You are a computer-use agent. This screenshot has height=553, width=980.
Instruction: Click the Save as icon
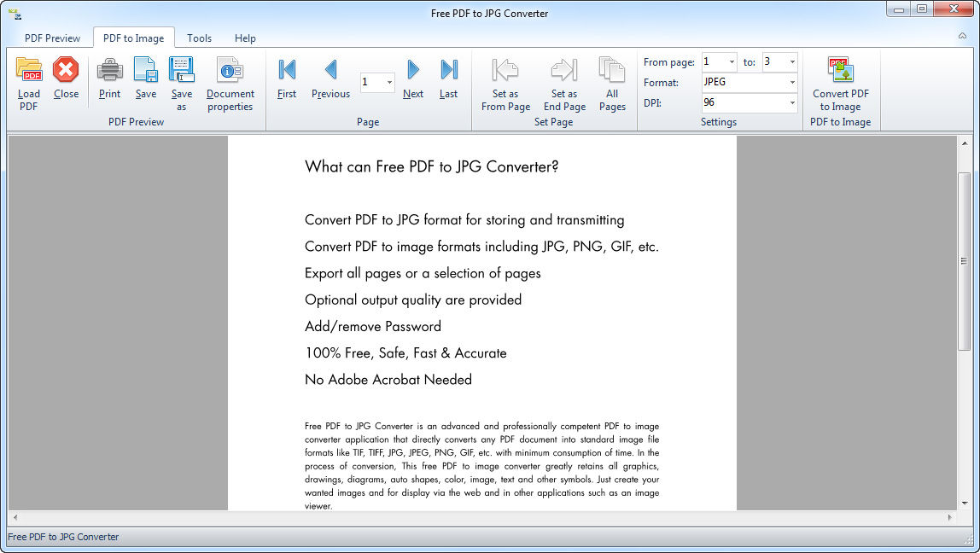(x=181, y=69)
